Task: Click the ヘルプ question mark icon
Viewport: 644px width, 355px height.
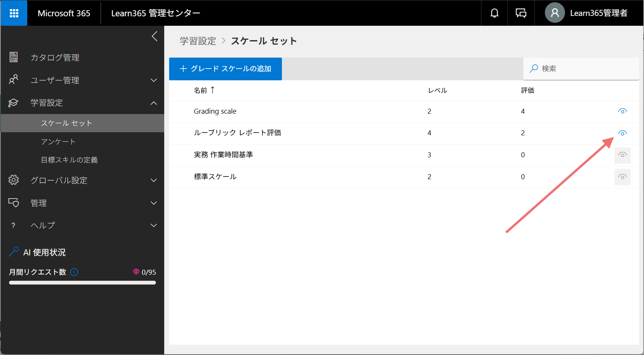Action: point(14,225)
